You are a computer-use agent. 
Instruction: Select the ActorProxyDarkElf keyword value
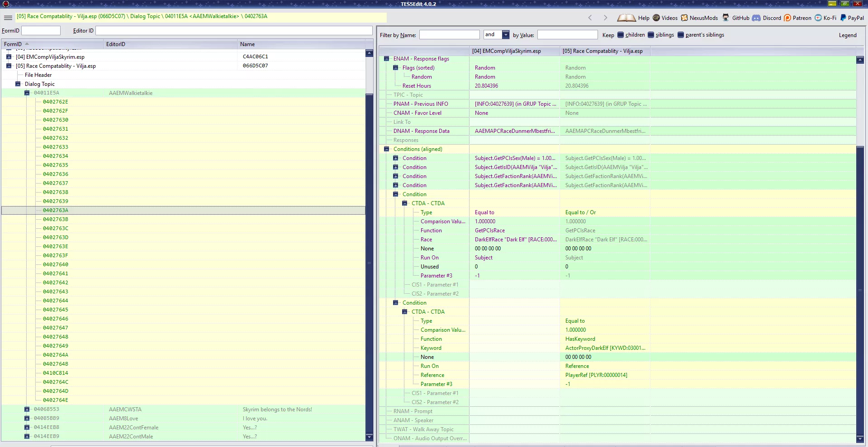(605, 348)
